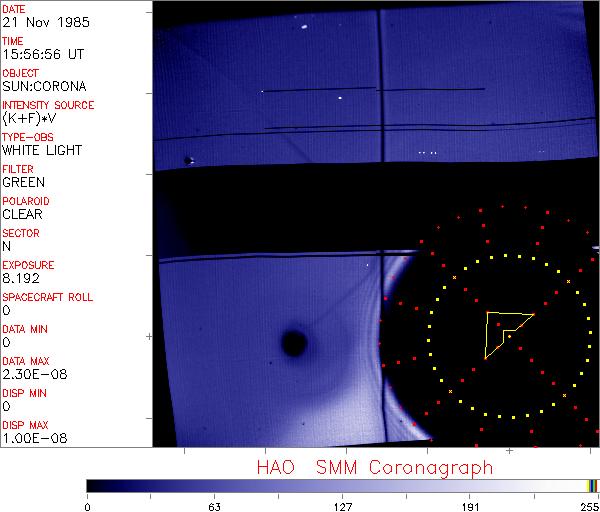The image size is (600, 512).
Task: Click the dark circular spot in the corona image
Action: click(293, 343)
